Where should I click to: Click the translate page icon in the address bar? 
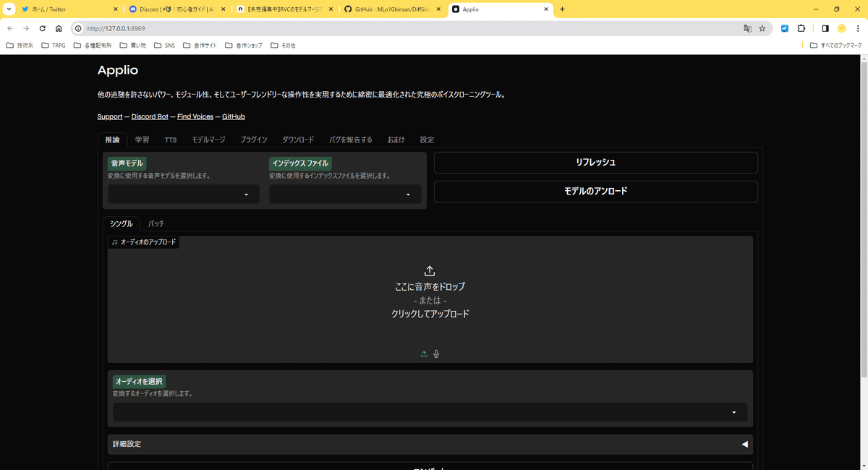click(x=747, y=28)
